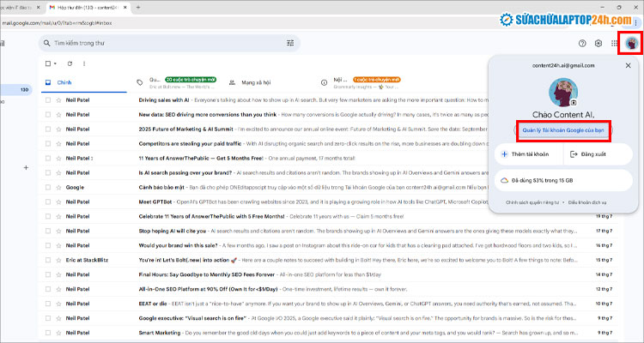Open Gmail support help icon
The image size is (644, 343).
click(582, 43)
